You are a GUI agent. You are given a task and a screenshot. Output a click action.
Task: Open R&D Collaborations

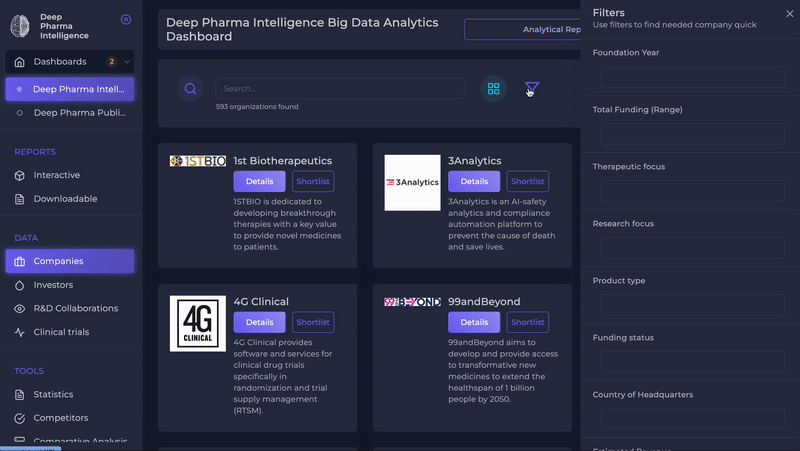point(76,308)
